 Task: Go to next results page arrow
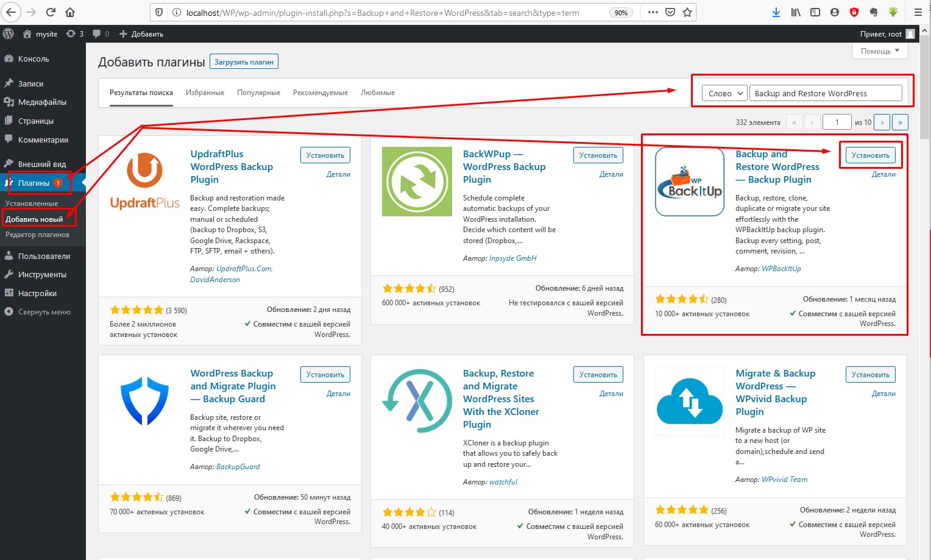click(882, 122)
